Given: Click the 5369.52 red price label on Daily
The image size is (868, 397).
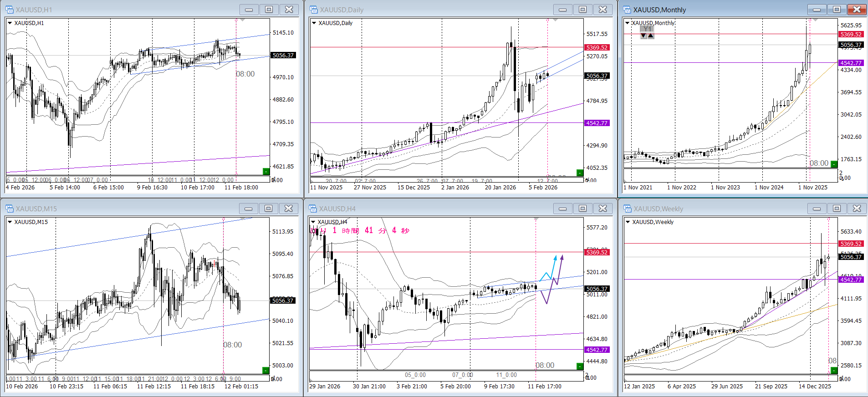Looking at the screenshot, I should [x=597, y=47].
